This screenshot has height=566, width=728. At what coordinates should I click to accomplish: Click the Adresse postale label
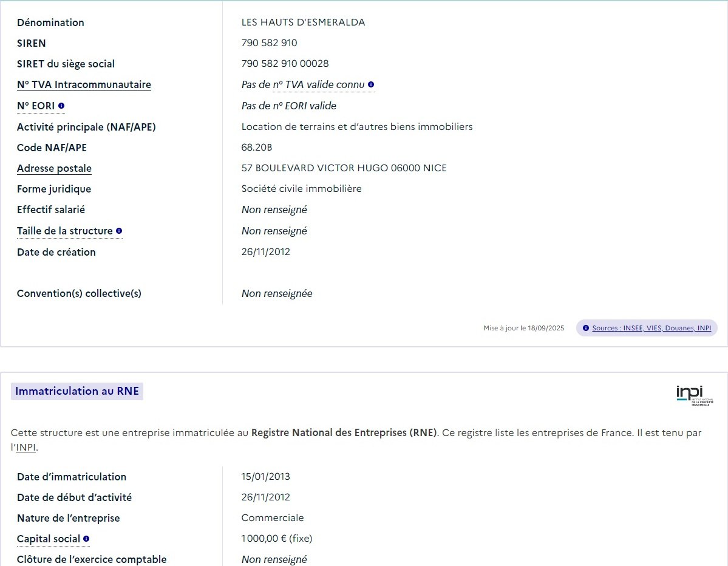(54, 168)
